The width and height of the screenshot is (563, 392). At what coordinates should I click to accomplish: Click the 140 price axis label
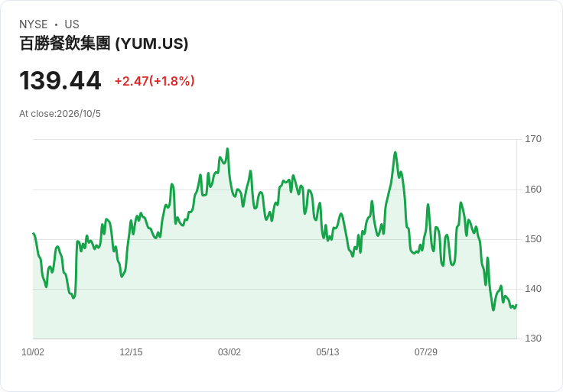tap(533, 288)
